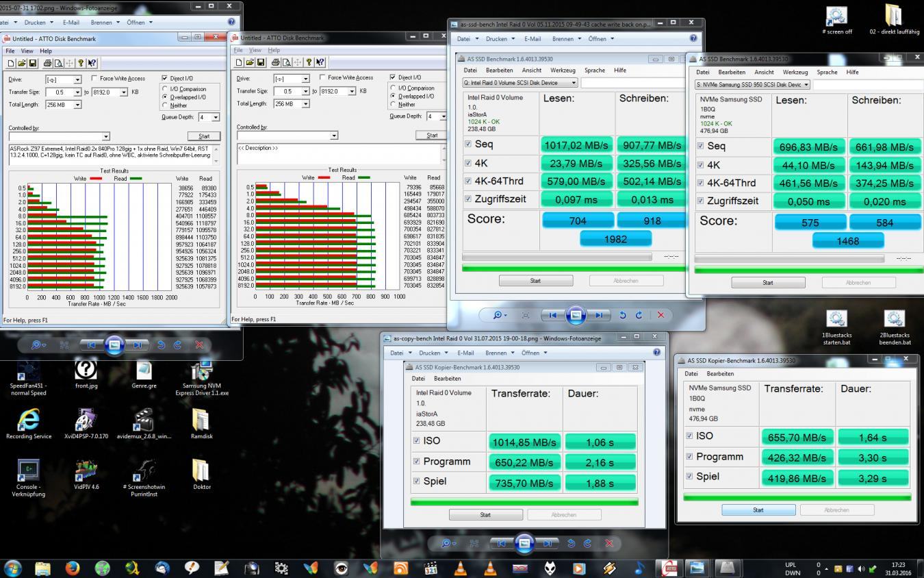
Task: Click the first VLC cone taskbar icon
Action: tap(461, 568)
